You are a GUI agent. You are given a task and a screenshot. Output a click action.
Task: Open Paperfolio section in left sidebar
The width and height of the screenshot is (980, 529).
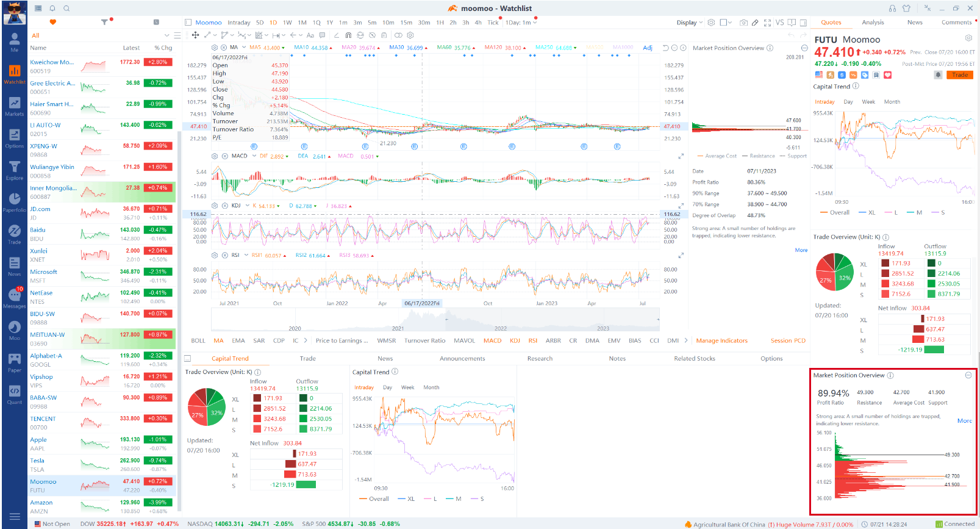(14, 202)
